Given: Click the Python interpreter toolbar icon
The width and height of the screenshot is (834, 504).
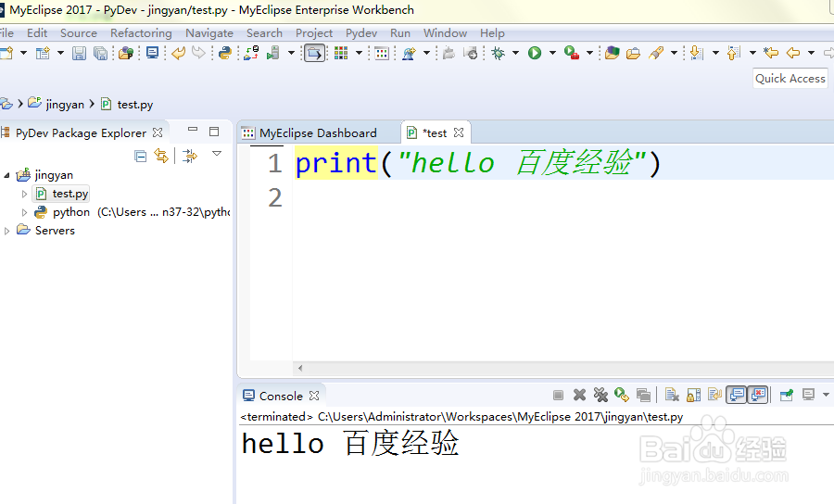Looking at the screenshot, I should tap(225, 53).
